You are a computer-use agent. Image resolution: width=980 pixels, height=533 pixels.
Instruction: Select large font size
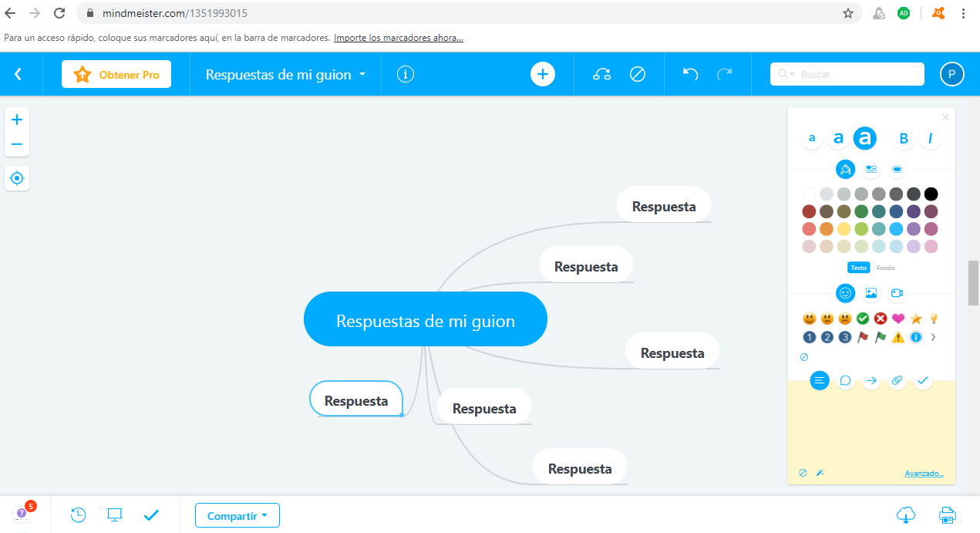(865, 138)
